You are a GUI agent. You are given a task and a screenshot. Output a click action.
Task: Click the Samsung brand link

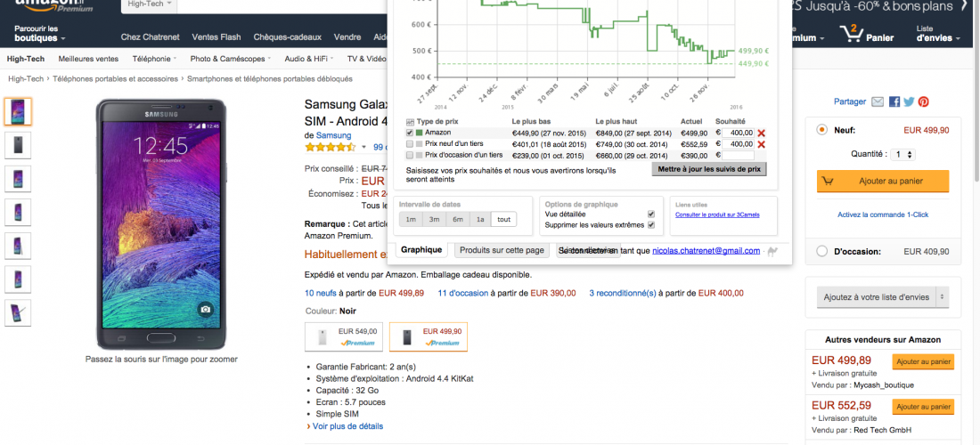pyautogui.click(x=333, y=135)
